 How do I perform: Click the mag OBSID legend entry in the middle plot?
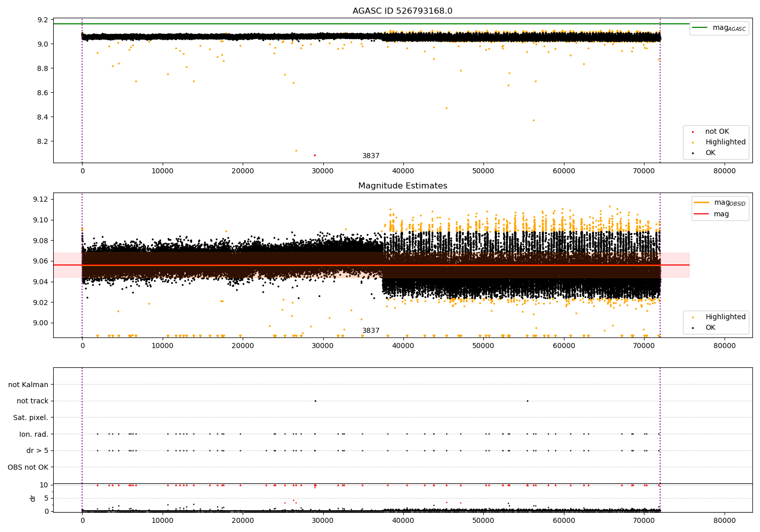(x=720, y=203)
